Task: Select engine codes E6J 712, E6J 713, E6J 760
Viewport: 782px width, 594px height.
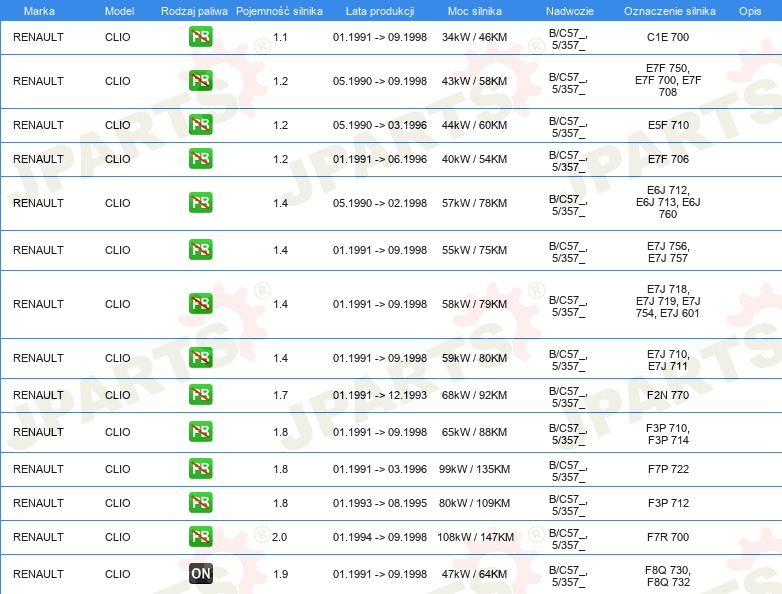Action: point(668,202)
